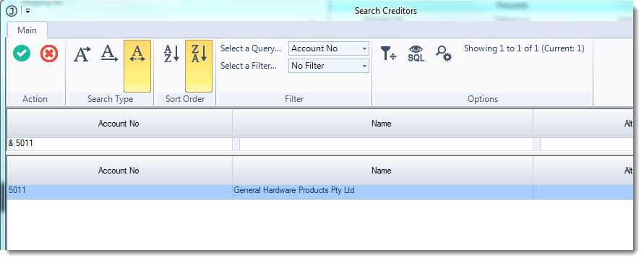Click the Account No search field containing 5011
This screenshot has height=261, width=644.
pyautogui.click(x=123, y=144)
